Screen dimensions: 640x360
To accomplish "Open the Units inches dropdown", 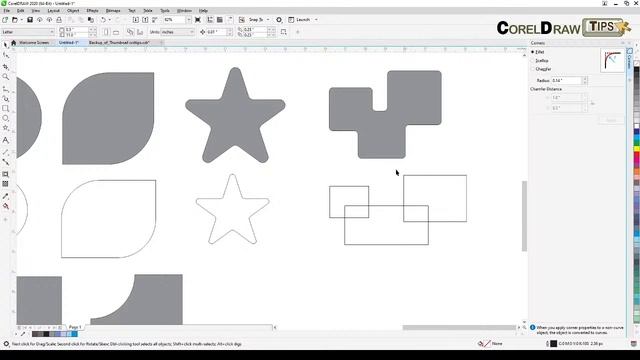I will click(191, 32).
